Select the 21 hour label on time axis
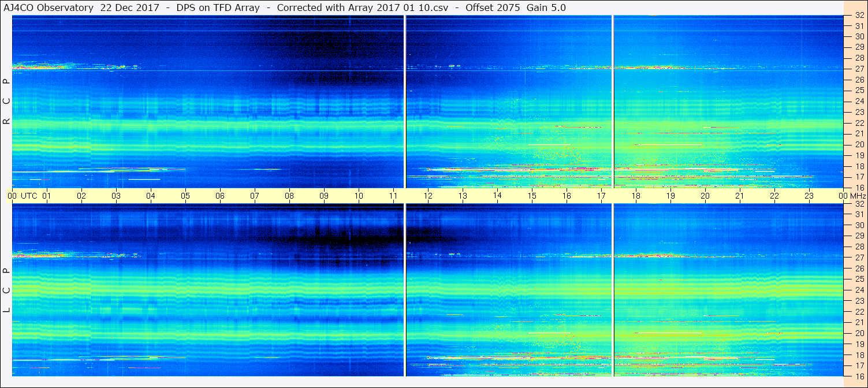 point(740,196)
